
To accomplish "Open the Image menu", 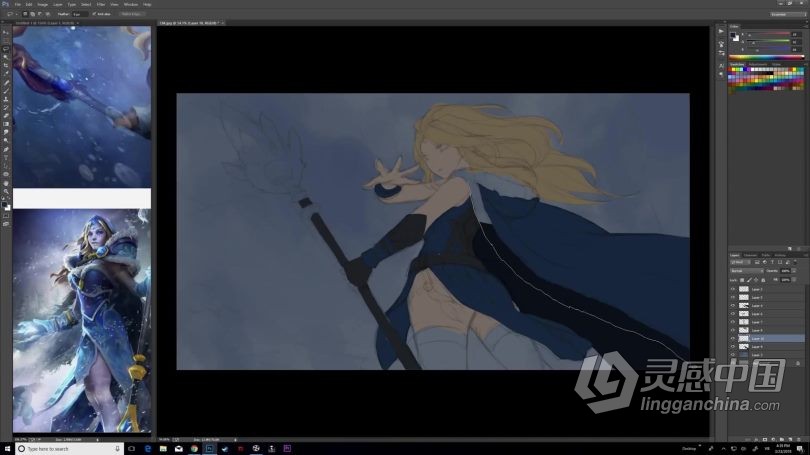I will [43, 4].
